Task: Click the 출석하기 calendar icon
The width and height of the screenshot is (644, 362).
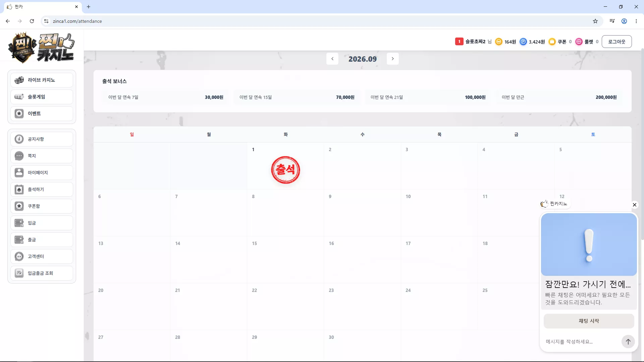Action: (x=19, y=189)
